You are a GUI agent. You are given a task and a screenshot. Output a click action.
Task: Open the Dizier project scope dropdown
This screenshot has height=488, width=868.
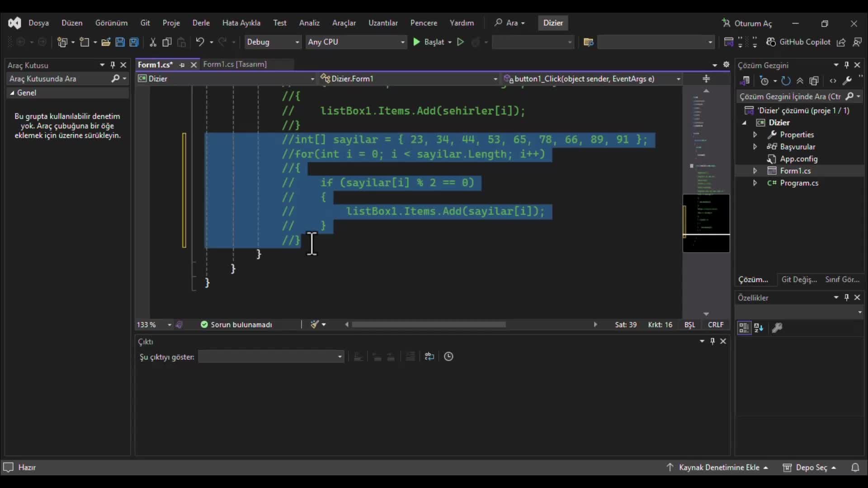point(226,79)
